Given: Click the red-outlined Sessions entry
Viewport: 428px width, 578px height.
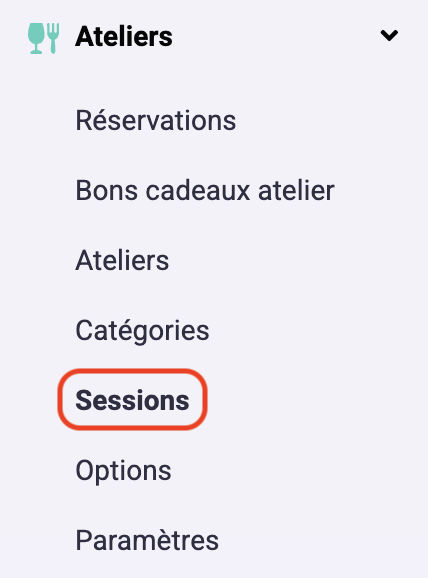Looking at the screenshot, I should click(x=132, y=400).
